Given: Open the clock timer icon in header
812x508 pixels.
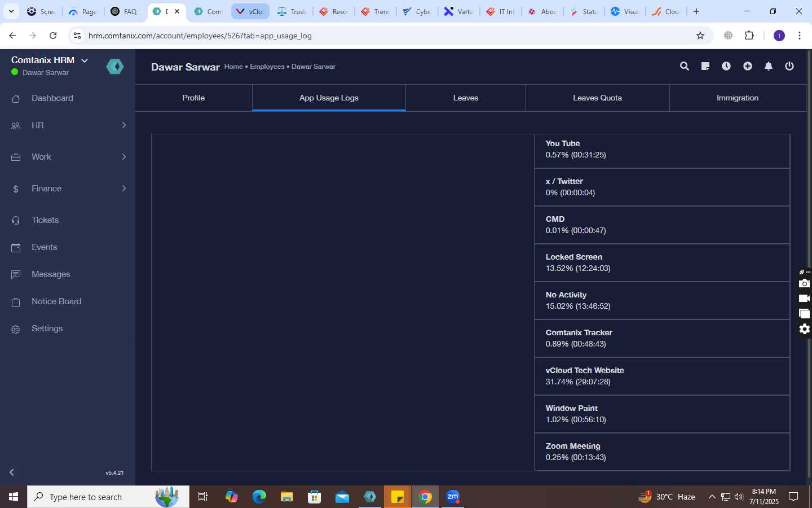Looking at the screenshot, I should (x=726, y=67).
